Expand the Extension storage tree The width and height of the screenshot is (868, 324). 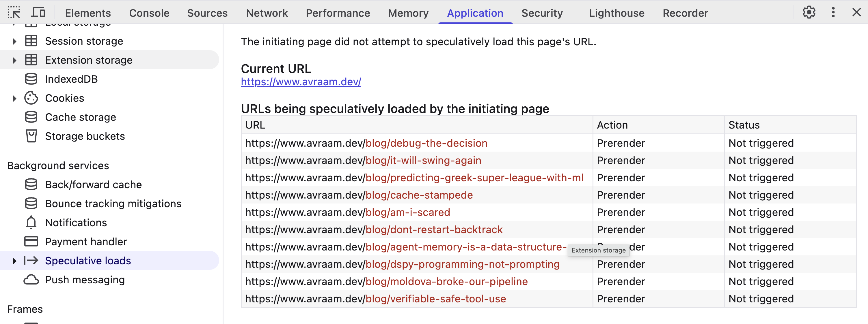pos(14,60)
